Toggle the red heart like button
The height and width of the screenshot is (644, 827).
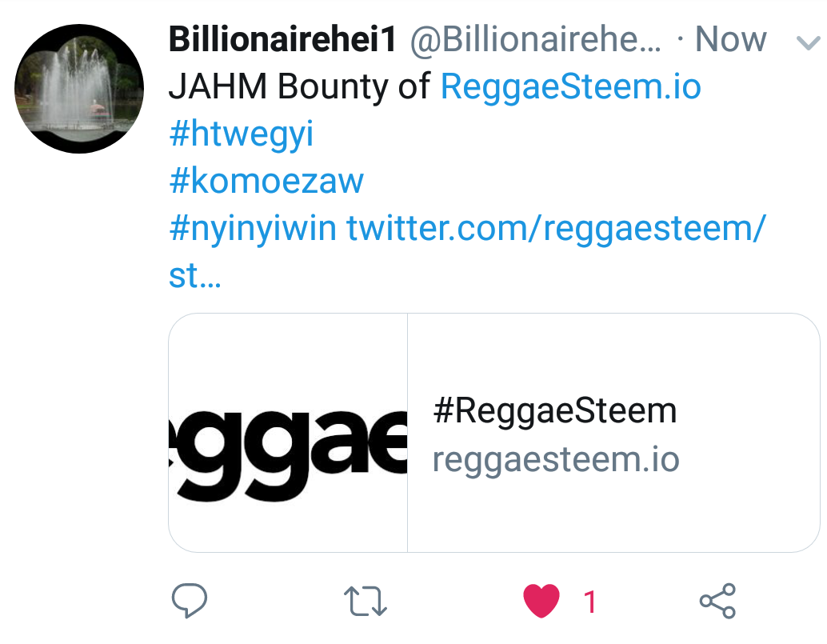(x=541, y=600)
